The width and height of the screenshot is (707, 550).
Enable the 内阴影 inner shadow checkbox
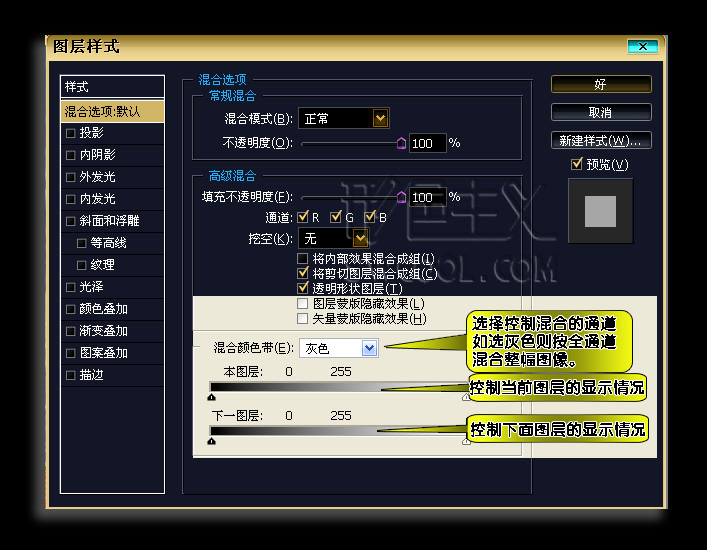click(70, 155)
